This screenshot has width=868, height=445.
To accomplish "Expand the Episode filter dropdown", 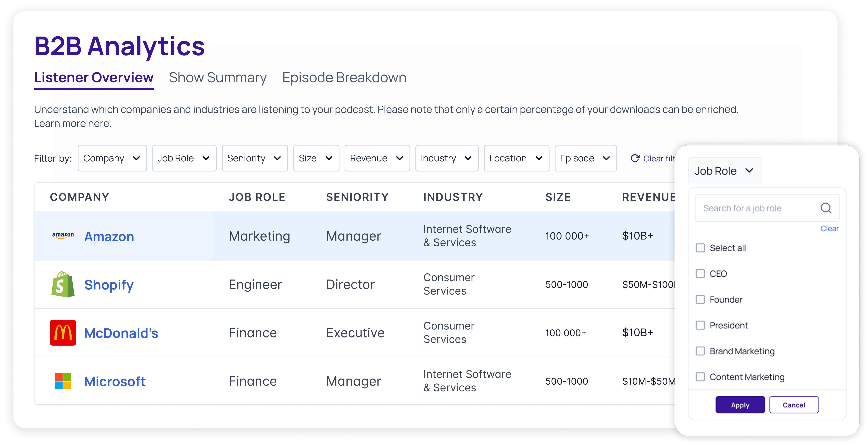I will pyautogui.click(x=585, y=158).
